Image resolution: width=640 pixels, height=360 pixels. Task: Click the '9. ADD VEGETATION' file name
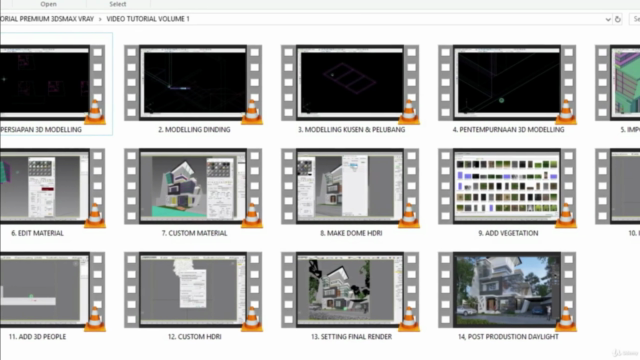click(x=508, y=233)
